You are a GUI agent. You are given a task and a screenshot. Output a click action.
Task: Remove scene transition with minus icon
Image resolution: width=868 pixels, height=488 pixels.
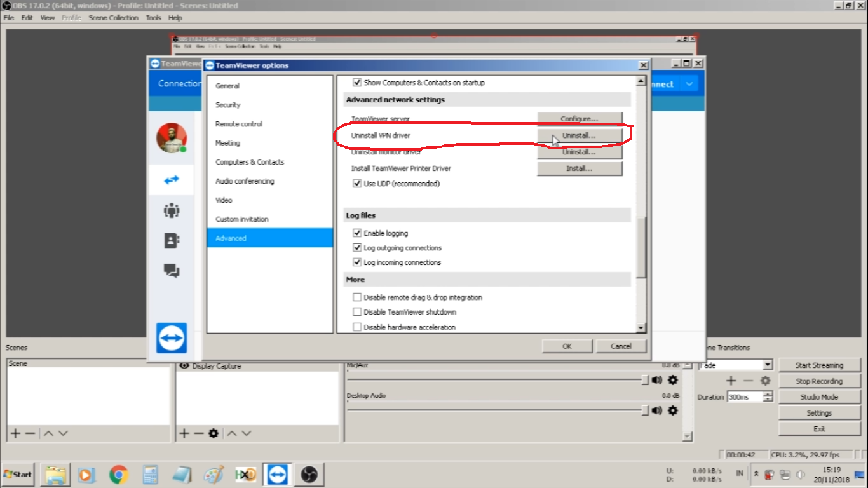click(748, 381)
